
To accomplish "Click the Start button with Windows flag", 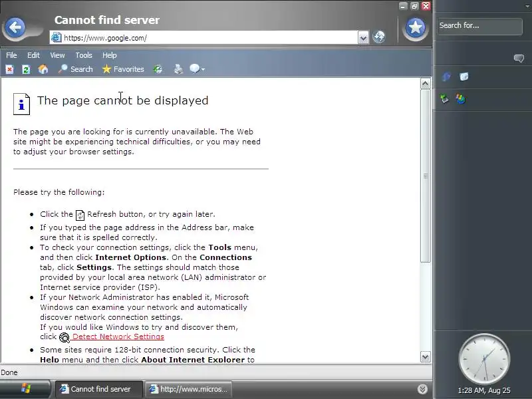I will (x=25, y=388).
